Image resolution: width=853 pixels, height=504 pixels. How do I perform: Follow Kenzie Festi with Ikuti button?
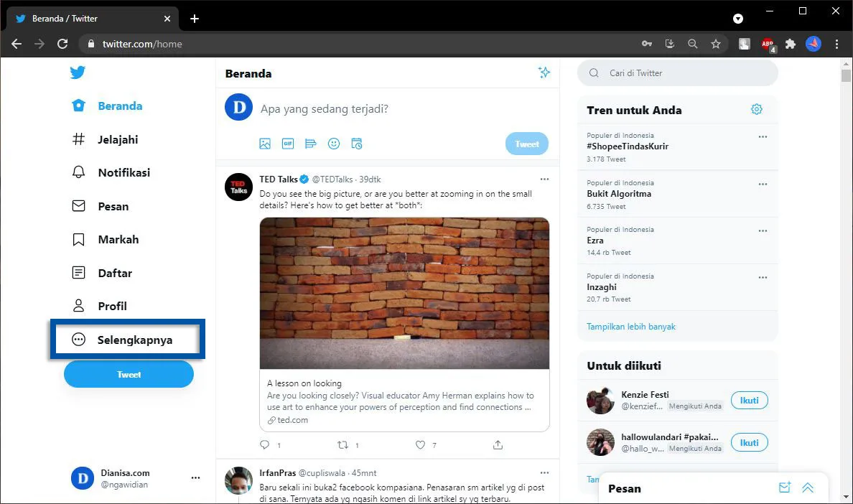click(749, 401)
